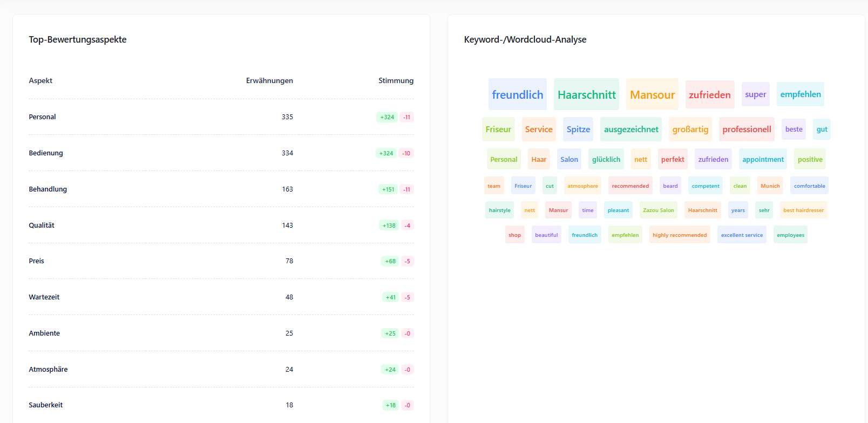Viewport: 868px width, 423px height.
Task: Click the Stimmung column header
Action: [x=396, y=81]
